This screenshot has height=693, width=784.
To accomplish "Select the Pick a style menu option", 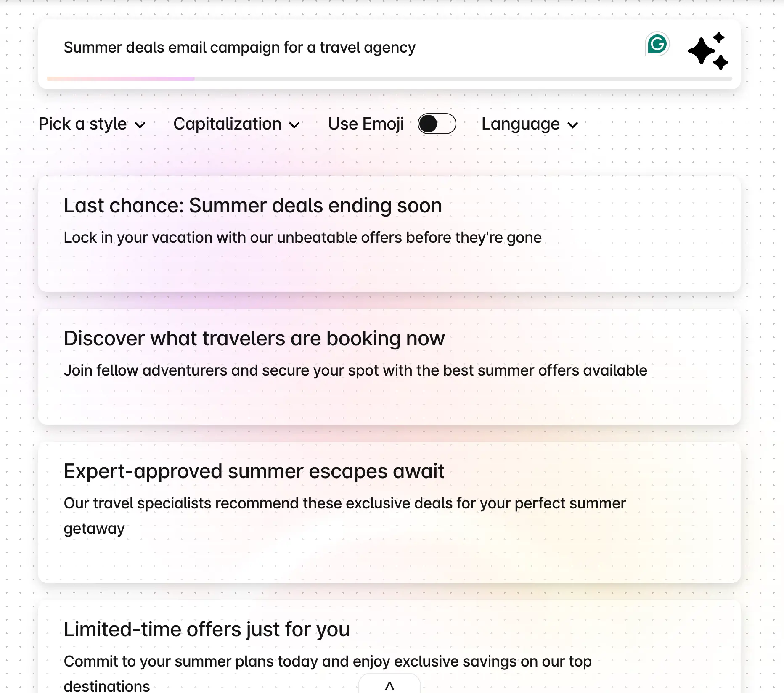I will coord(91,124).
